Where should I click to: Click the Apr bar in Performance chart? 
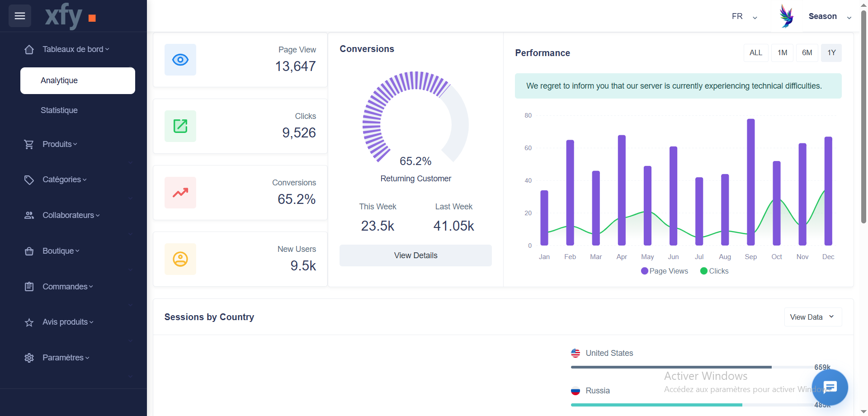[x=622, y=190]
